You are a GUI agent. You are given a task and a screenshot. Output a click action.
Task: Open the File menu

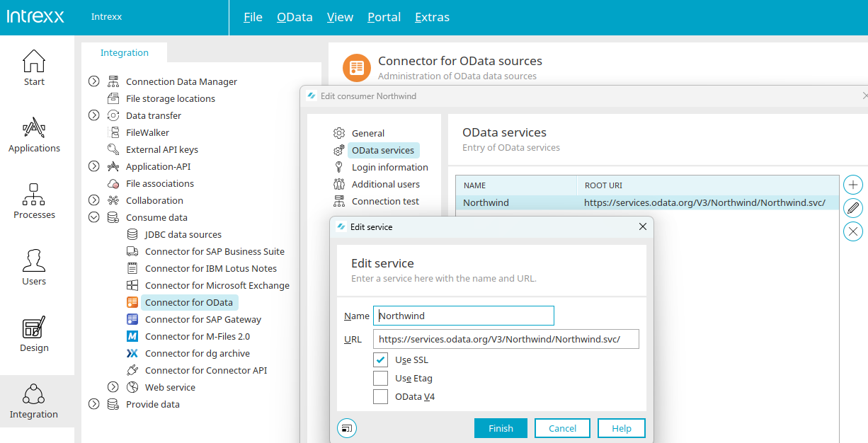[253, 17]
